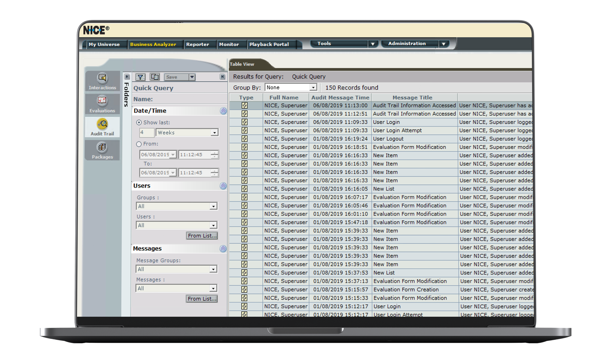
Task: Select the 01/08/2019 16:19:24 time cell
Action: coord(340,139)
